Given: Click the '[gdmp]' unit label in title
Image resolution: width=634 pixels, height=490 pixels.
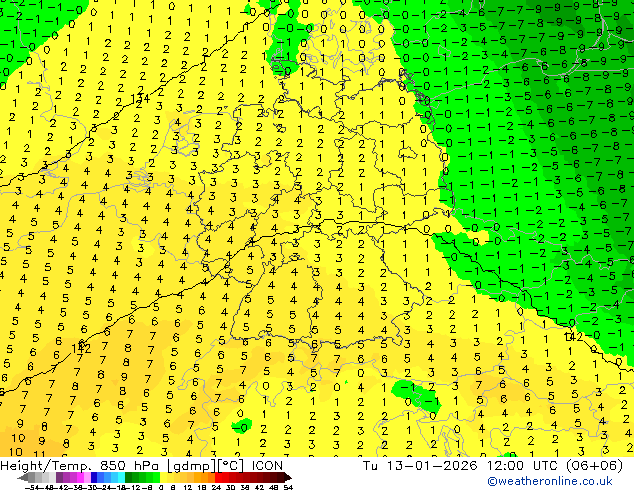Looking at the screenshot, I should [191, 466].
